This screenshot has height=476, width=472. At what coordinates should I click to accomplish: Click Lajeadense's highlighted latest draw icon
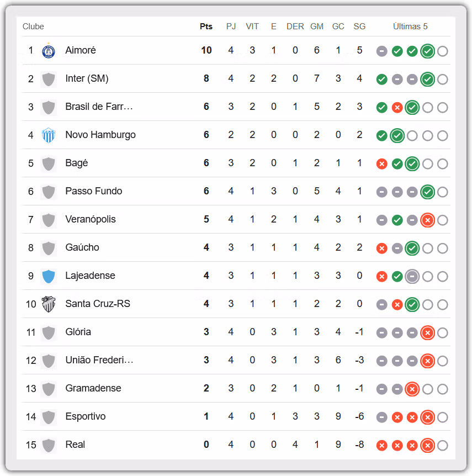coord(412,276)
